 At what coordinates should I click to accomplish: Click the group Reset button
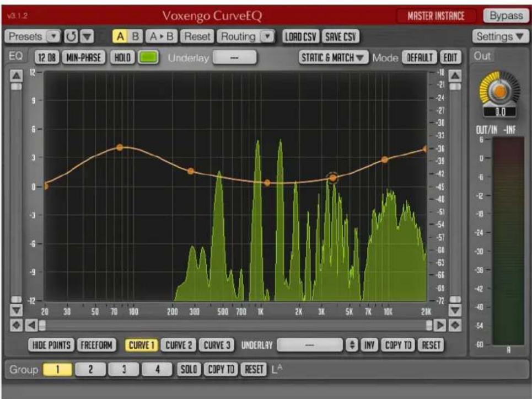coord(254,369)
